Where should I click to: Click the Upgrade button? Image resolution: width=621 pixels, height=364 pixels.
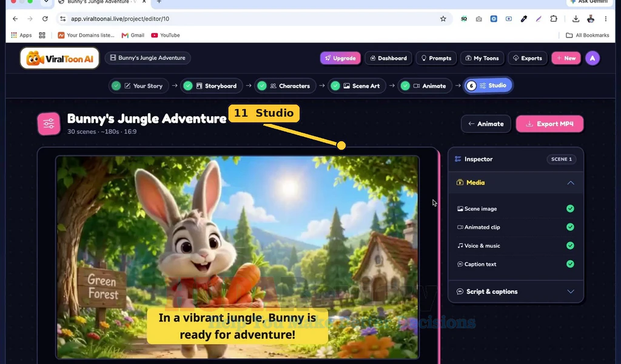coord(340,58)
